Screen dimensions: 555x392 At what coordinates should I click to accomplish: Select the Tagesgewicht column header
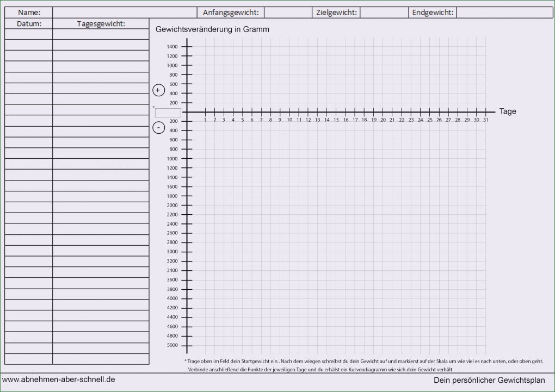[x=100, y=23]
